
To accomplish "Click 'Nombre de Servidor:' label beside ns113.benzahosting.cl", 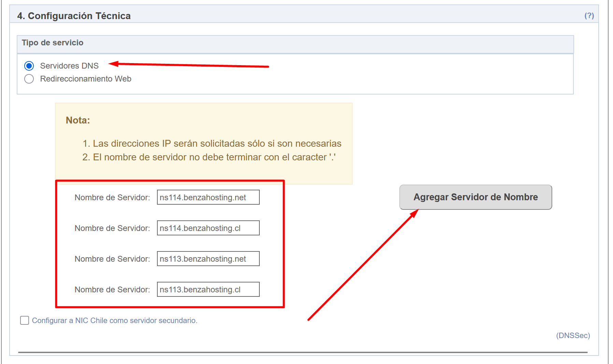I will pos(112,290).
